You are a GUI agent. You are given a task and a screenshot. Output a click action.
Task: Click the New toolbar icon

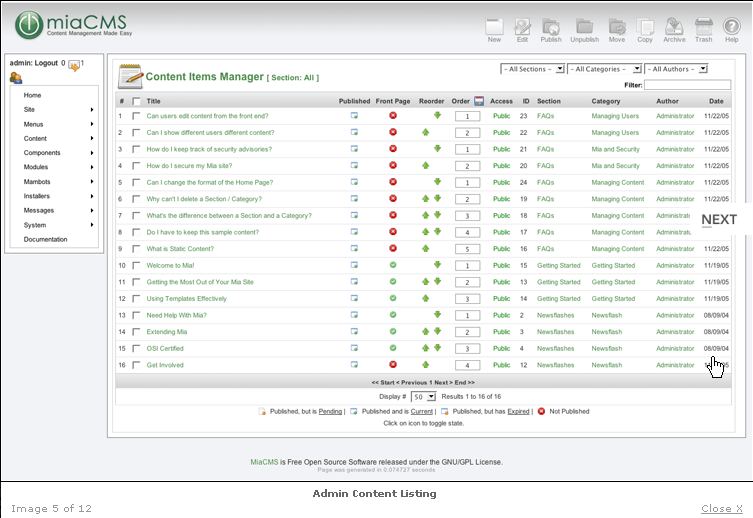tap(494, 31)
